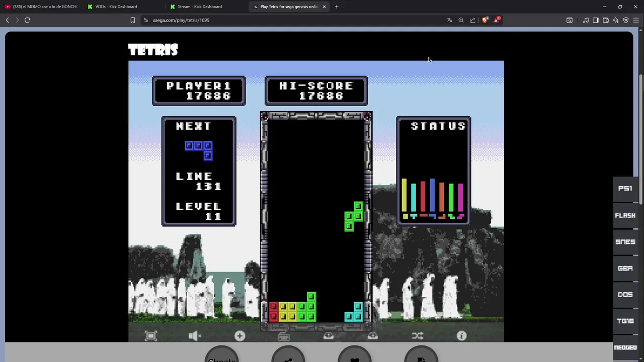Click the HI-SCORE 17686 panel
Viewport: 644px width, 362px height.
tap(316, 91)
